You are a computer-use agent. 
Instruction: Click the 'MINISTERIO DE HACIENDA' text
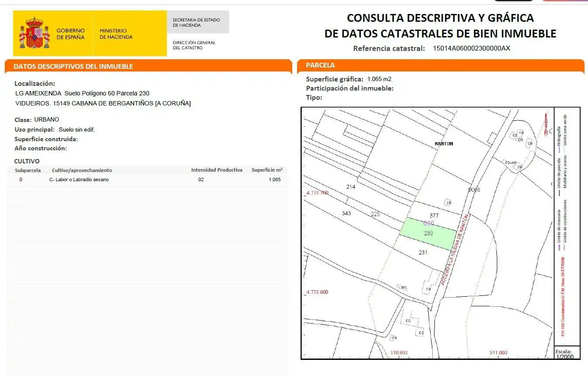point(116,34)
